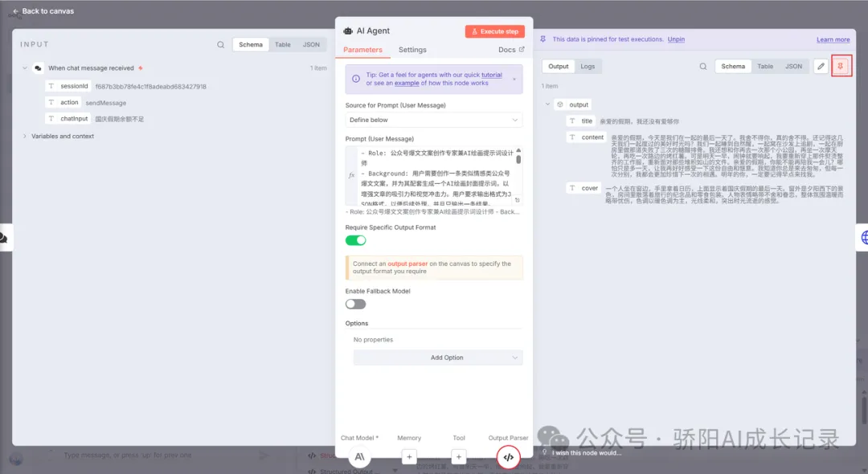Go back to canvas
Viewport: 868px width, 474px height.
pos(43,11)
